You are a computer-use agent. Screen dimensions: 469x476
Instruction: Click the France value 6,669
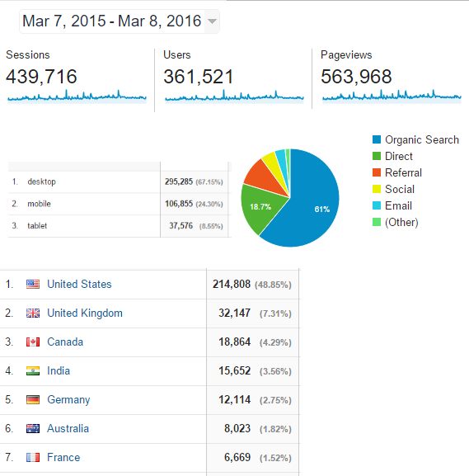tap(237, 457)
